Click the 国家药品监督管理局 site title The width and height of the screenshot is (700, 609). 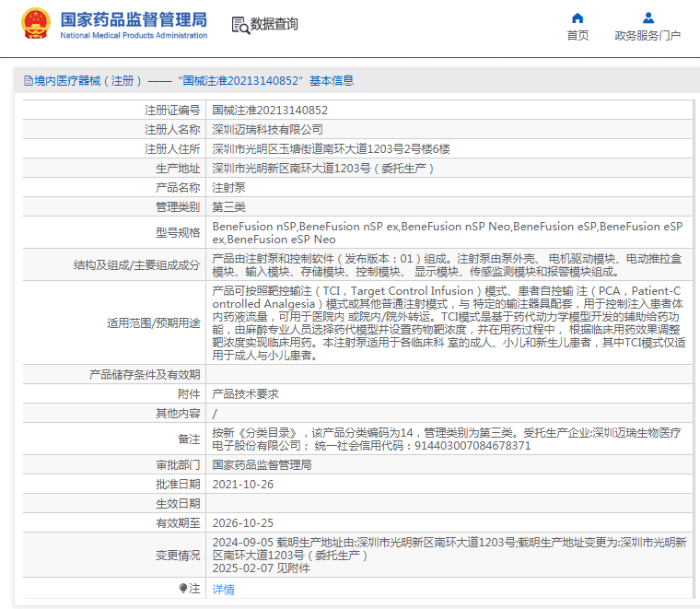[x=134, y=19]
